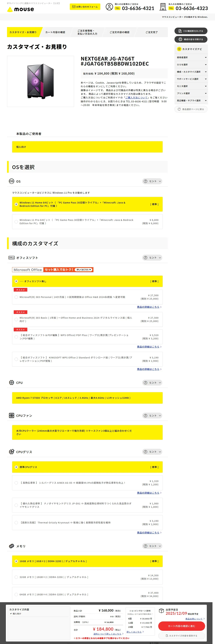Expand サポートサービス選択 in navi
This screenshot has height=644, width=215.
[x=191, y=79]
